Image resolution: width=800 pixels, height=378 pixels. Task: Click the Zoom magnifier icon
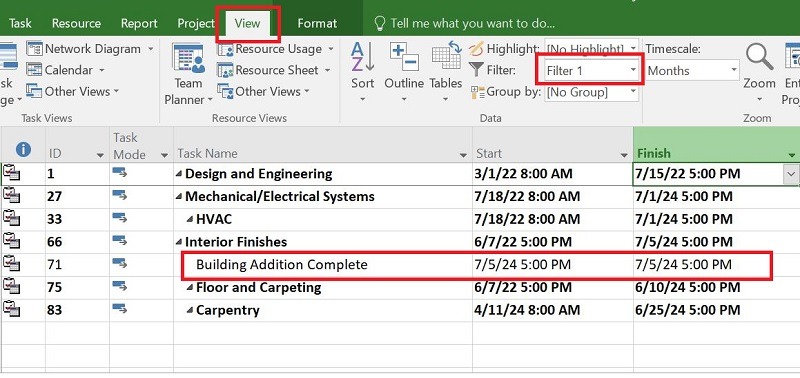tap(759, 56)
